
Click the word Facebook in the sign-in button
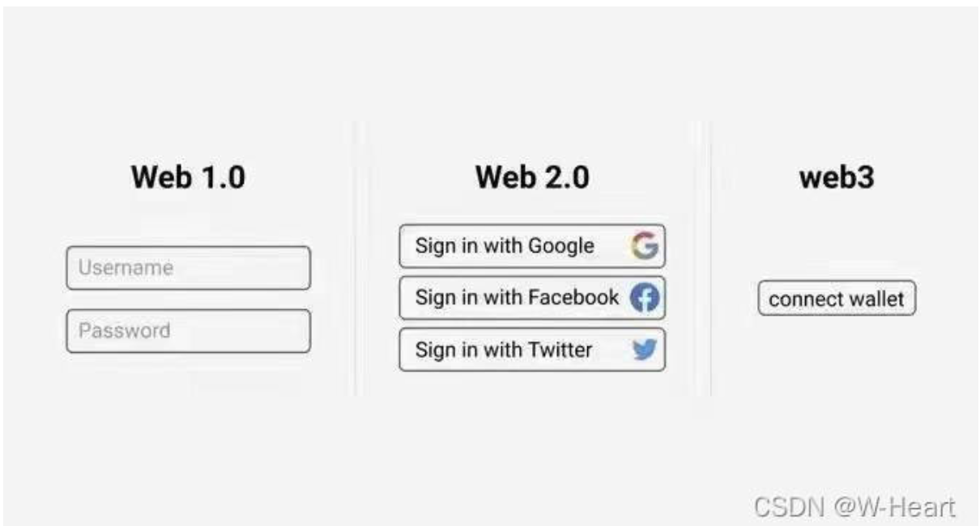pos(573,297)
